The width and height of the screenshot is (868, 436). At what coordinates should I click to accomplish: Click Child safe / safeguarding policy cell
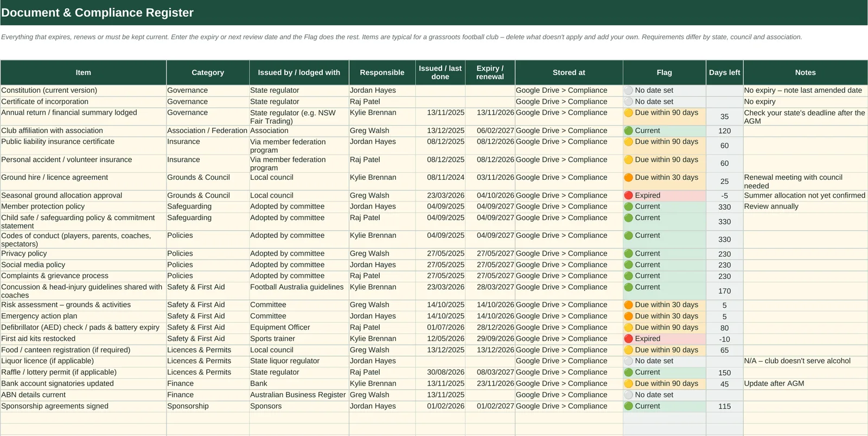pos(83,222)
